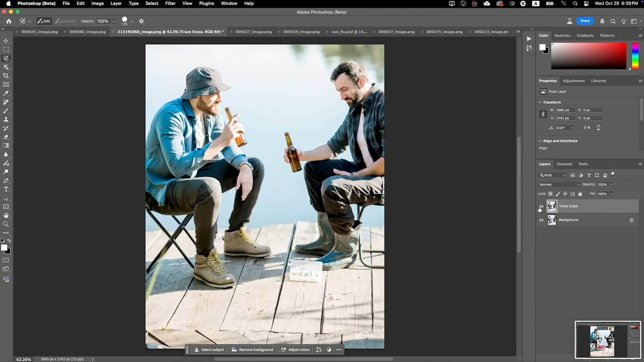Hide the Trace Erase layer
Screen dimensions: 644x362
[541, 206]
